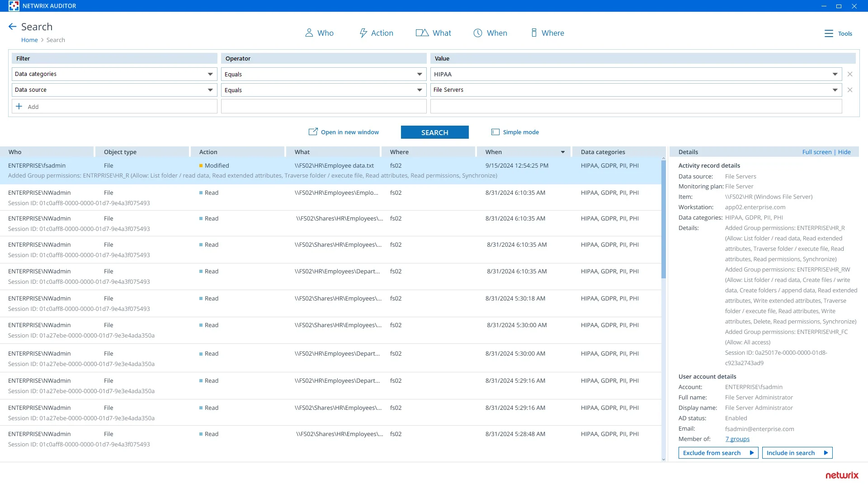
Task: Click the scroll down arrow of results list
Action: pos(664,459)
